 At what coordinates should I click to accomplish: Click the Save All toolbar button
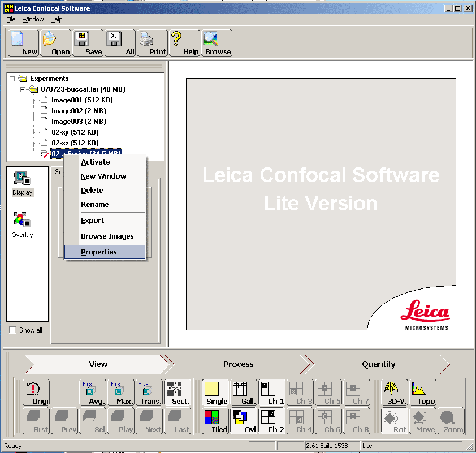pyautogui.click(x=120, y=43)
